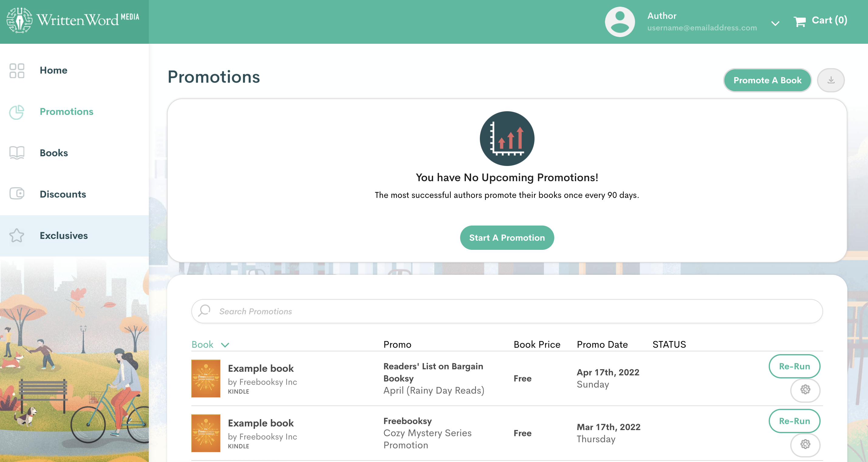Click the Promote A Book button
This screenshot has width=868, height=462.
click(x=767, y=80)
